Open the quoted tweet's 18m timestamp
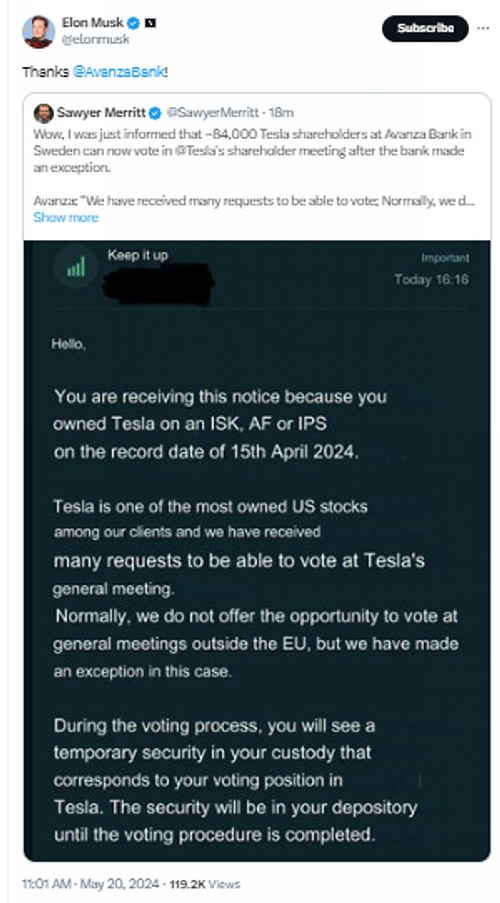The width and height of the screenshot is (500, 903). click(x=282, y=113)
